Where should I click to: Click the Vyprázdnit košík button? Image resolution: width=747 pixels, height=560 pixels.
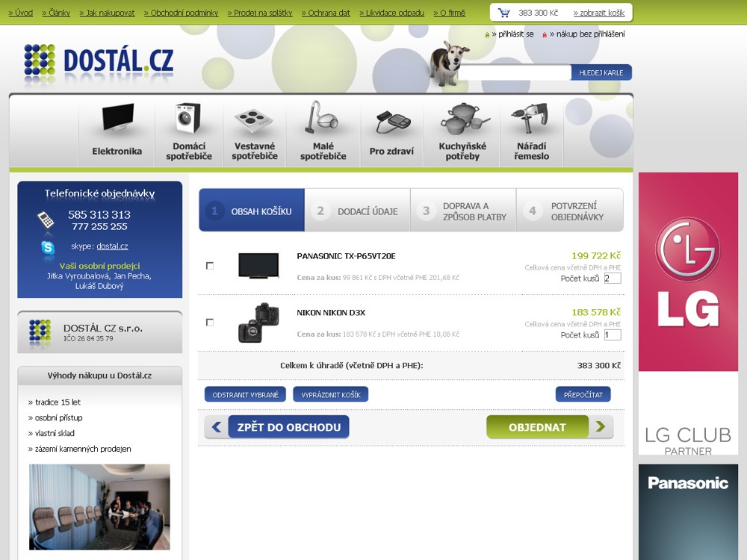point(331,394)
